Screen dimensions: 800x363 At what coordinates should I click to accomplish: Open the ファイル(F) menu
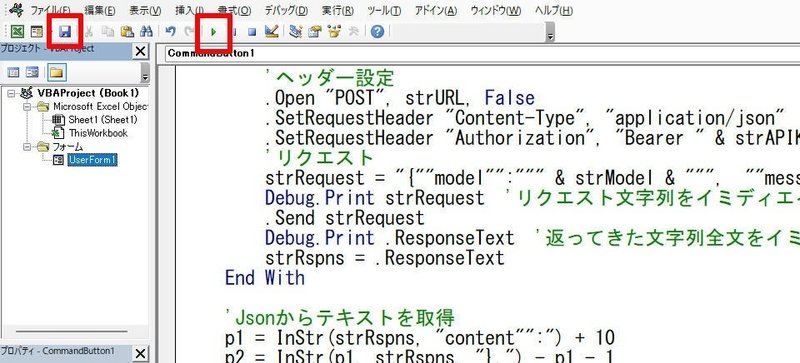pos(51,10)
